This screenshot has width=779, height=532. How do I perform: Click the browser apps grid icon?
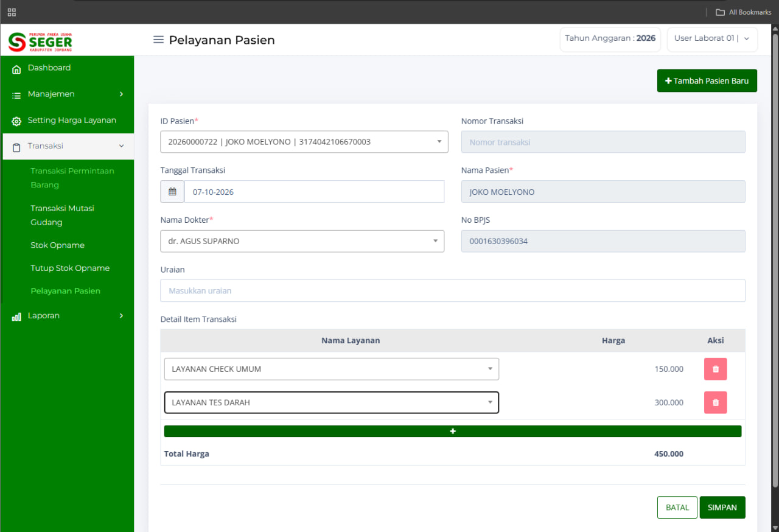click(x=12, y=12)
